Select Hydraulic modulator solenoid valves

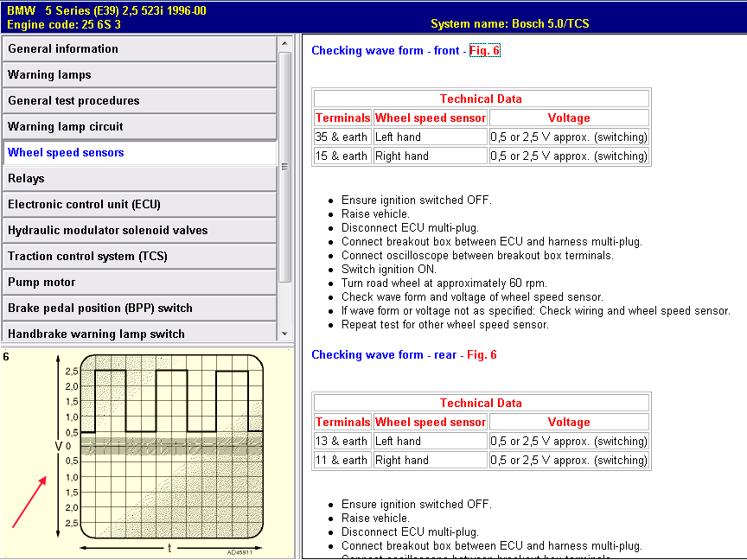(139, 230)
